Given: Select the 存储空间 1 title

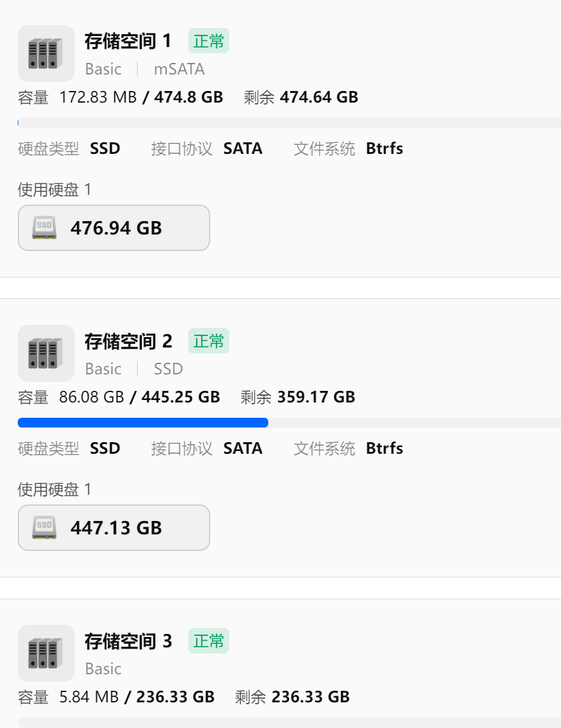Looking at the screenshot, I should [x=128, y=41].
